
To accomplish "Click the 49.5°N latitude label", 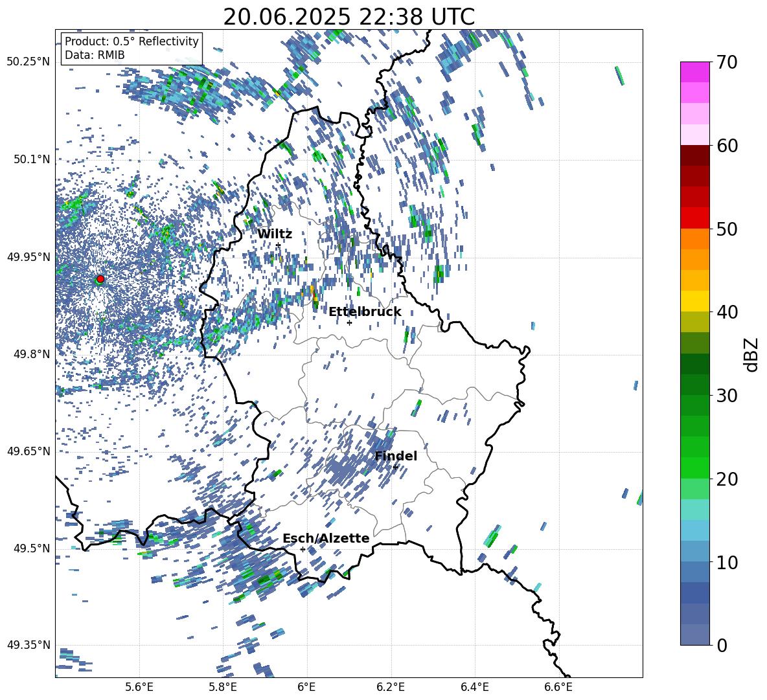I will pos(31,548).
